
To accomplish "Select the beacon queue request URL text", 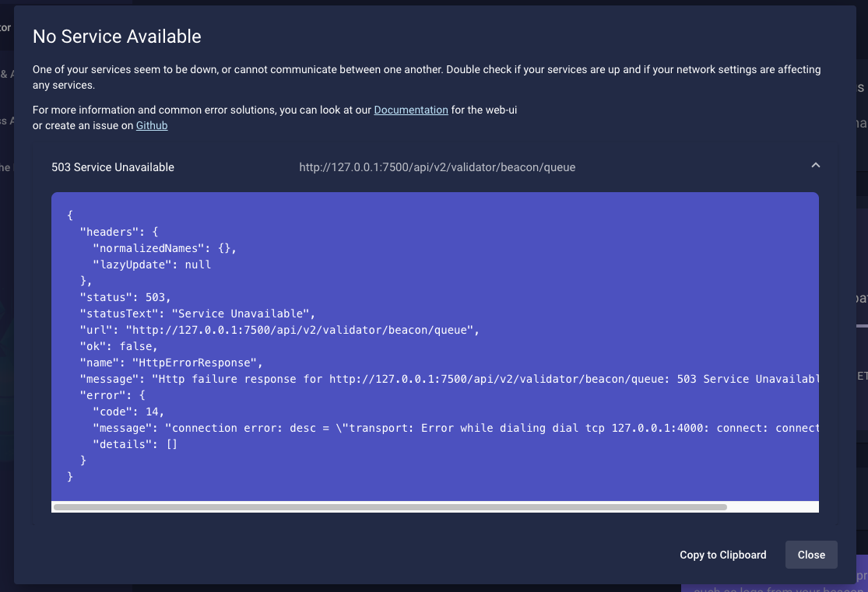I will (x=438, y=166).
